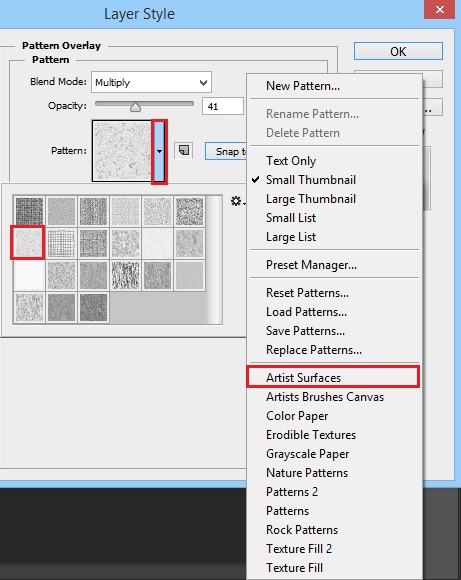Click the Opacity slider handle
The image size is (461, 580).
pyautogui.click(x=135, y=107)
